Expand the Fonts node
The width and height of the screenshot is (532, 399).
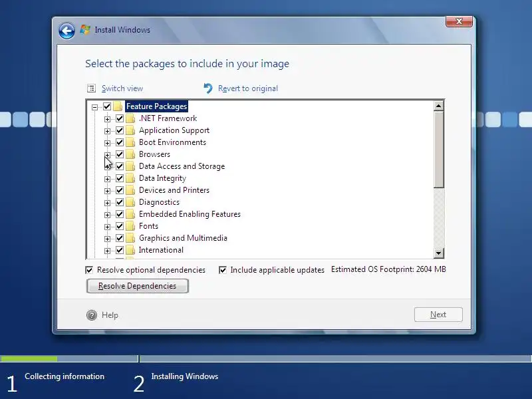(107, 227)
